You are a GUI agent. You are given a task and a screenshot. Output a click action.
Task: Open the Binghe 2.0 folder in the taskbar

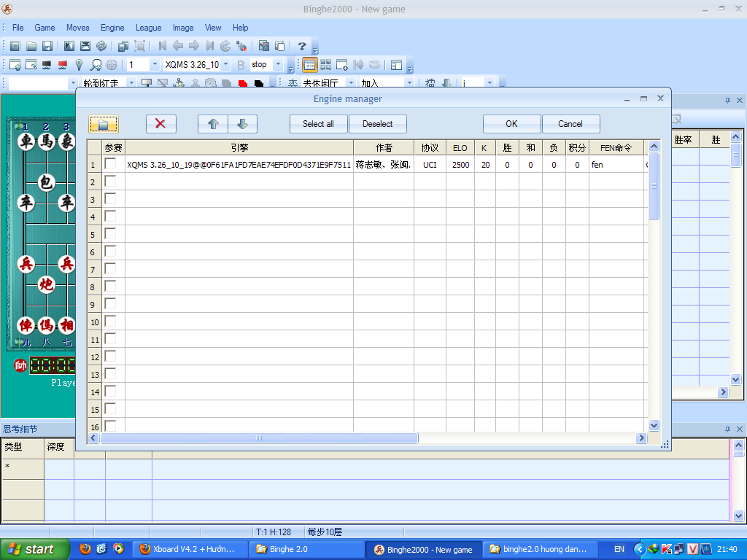click(307, 549)
